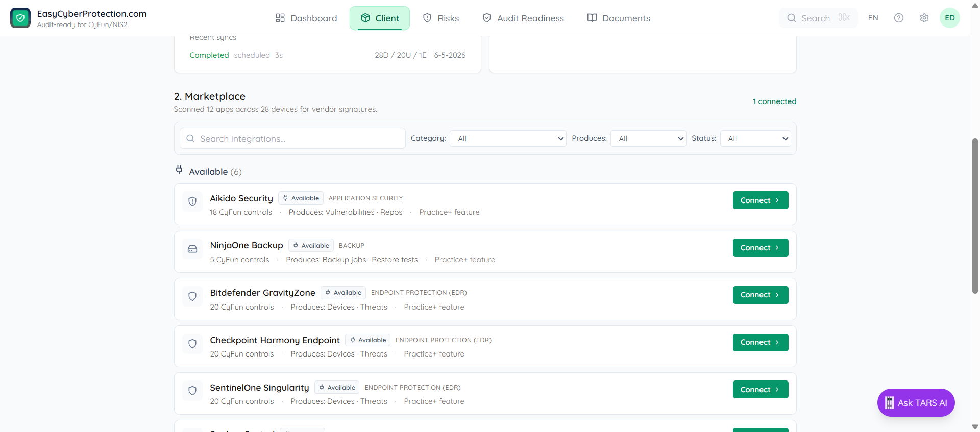
Task: Click the Bitdefender GravityZone shield icon
Action: click(192, 296)
